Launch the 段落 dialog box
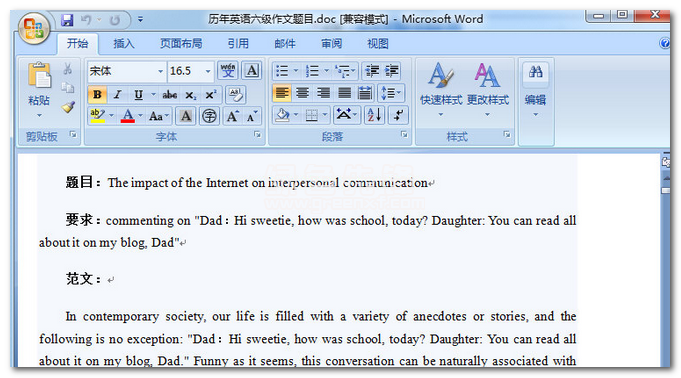The image size is (681, 378). (404, 135)
